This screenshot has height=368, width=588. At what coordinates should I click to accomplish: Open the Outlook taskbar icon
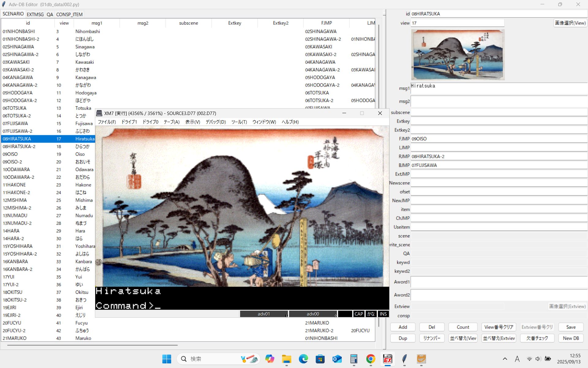pos(337,359)
